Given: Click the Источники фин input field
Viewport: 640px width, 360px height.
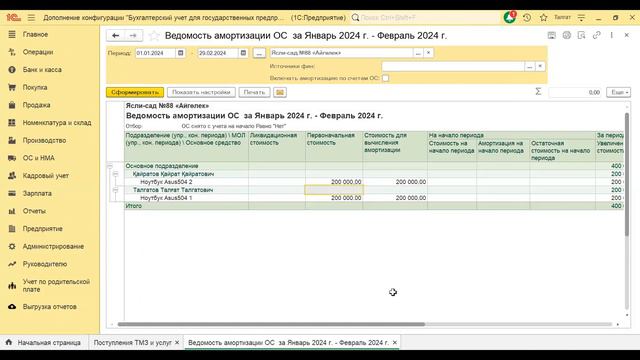Looking at the screenshot, I should click(453, 66).
